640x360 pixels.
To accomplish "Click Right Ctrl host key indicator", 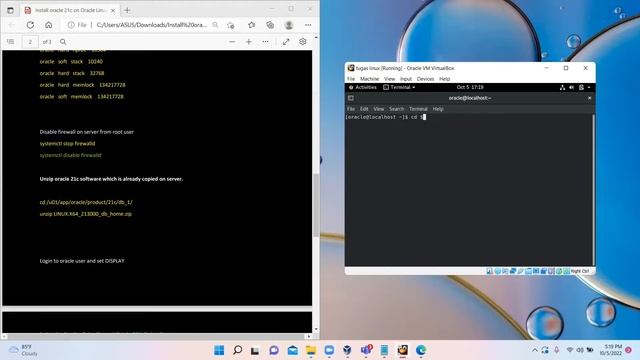I will (580, 271).
